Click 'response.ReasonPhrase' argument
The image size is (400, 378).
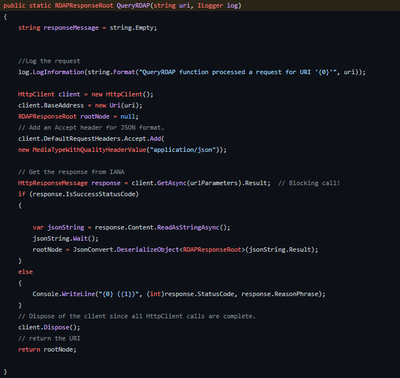(280, 294)
